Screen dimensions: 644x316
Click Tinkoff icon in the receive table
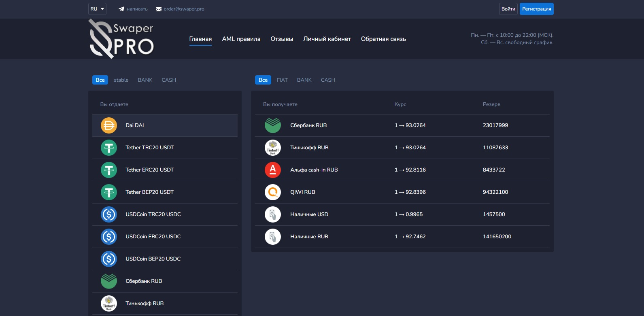(x=273, y=148)
